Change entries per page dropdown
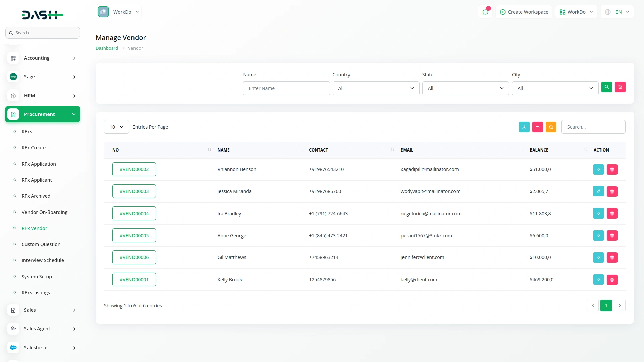 pyautogui.click(x=116, y=127)
